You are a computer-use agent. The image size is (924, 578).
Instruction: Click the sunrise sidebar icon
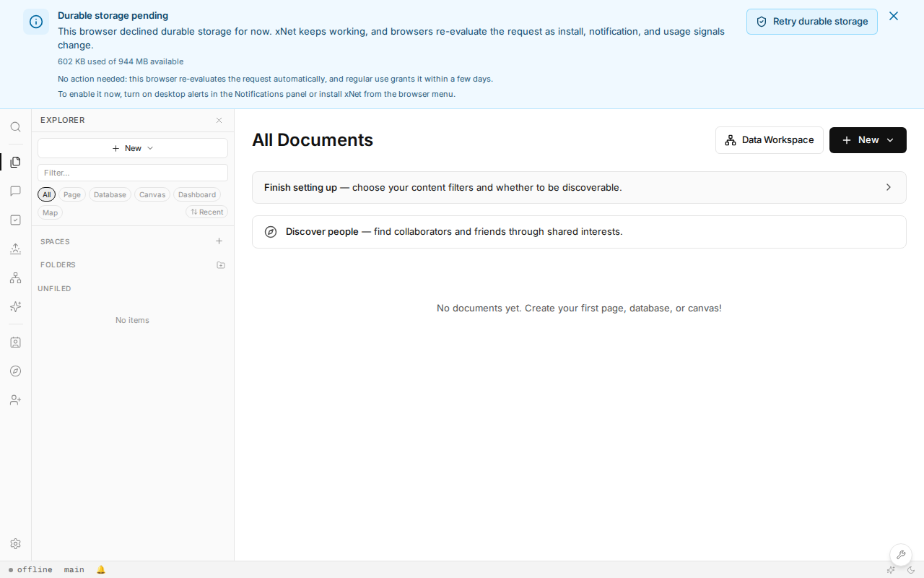(15, 249)
